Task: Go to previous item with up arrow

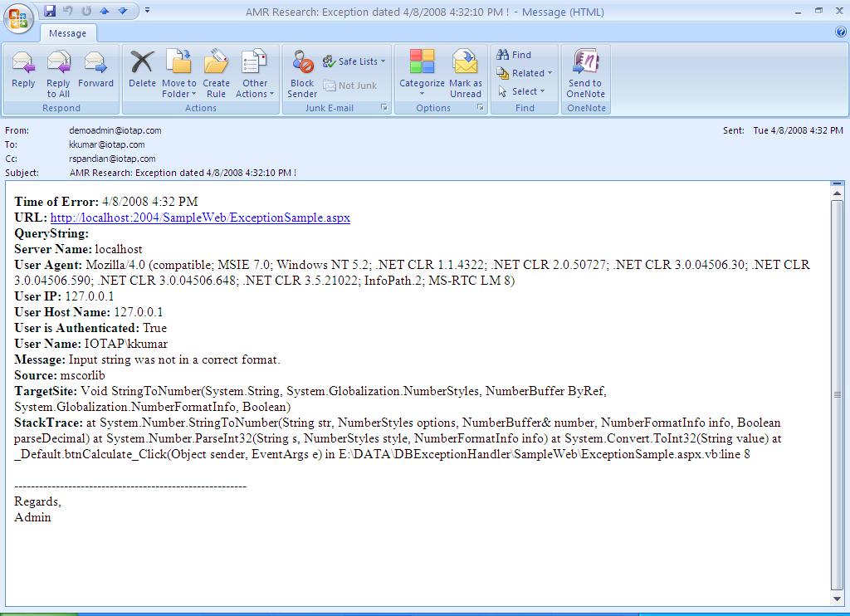Action: point(105,10)
